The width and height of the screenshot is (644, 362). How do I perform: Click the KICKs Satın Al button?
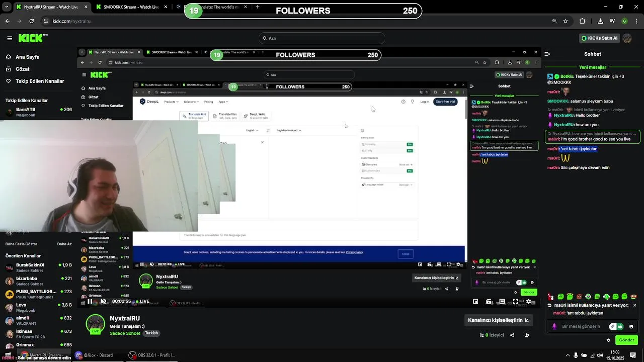tap(599, 38)
